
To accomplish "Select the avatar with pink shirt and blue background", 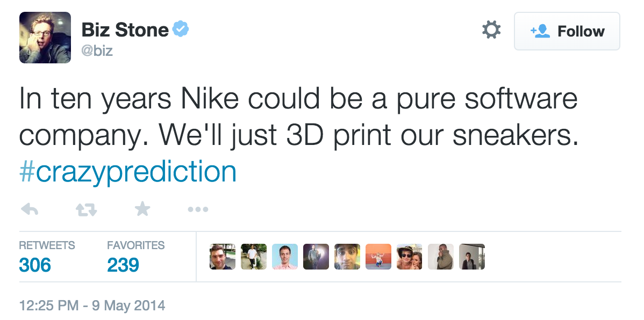I will point(285,257).
